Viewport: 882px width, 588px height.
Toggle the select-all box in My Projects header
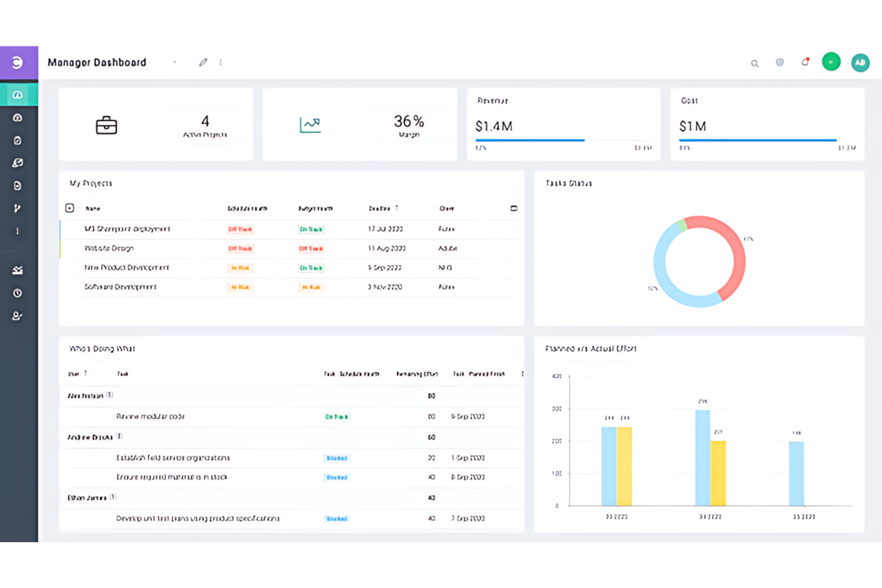pos(70,209)
